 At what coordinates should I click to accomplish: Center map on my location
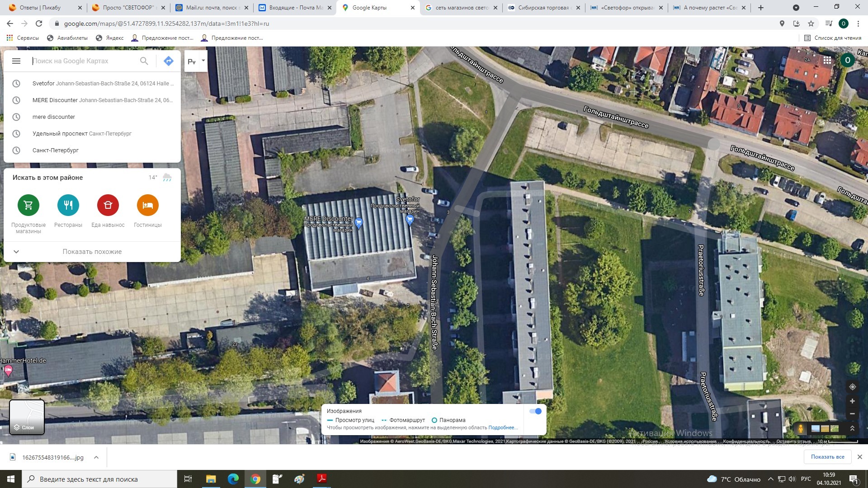click(852, 387)
